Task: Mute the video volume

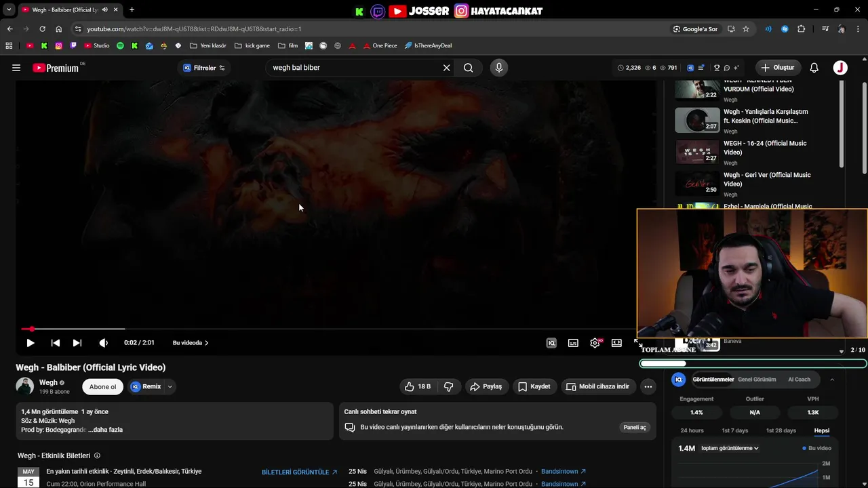Action: (103, 343)
